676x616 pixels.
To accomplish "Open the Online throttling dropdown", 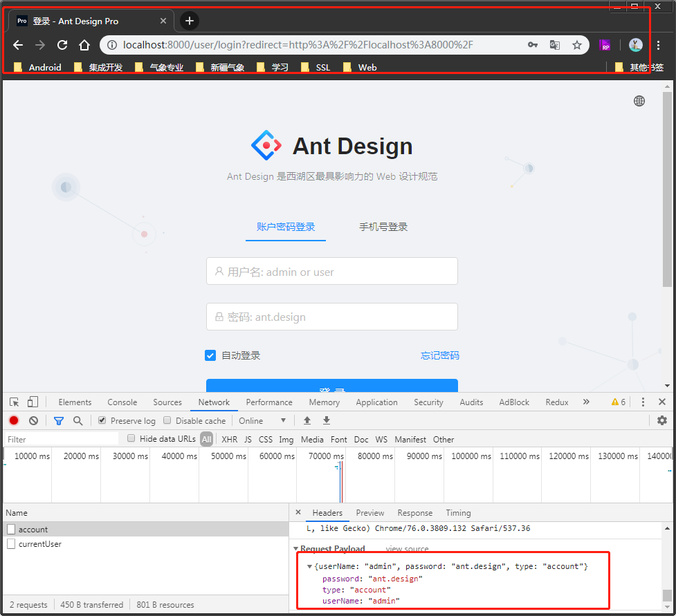I will [262, 420].
